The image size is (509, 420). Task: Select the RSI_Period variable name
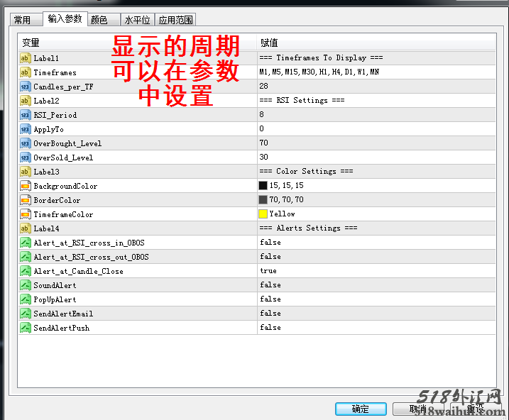point(55,115)
